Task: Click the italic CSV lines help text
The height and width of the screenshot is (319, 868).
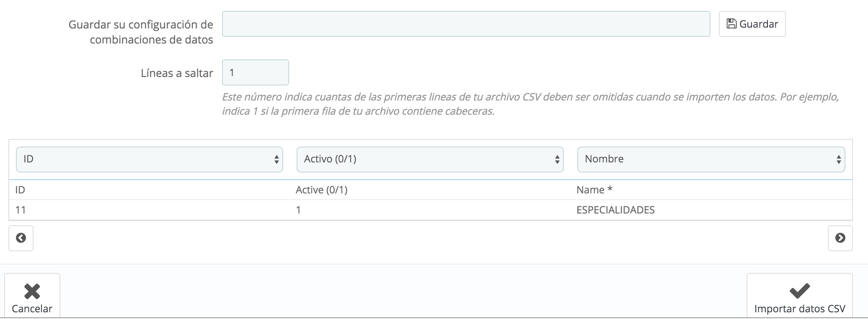Action: click(530, 104)
